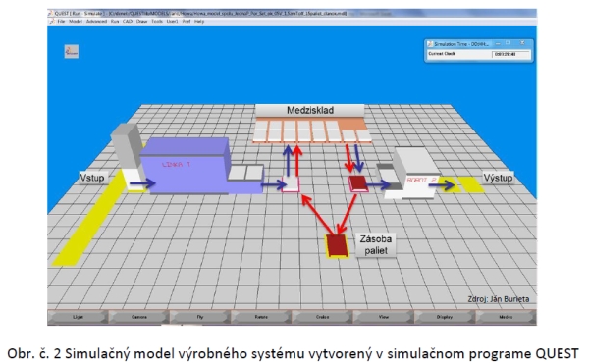The width and height of the screenshot is (589, 364).
Task: Open the Draw menu
Action: click(x=141, y=22)
